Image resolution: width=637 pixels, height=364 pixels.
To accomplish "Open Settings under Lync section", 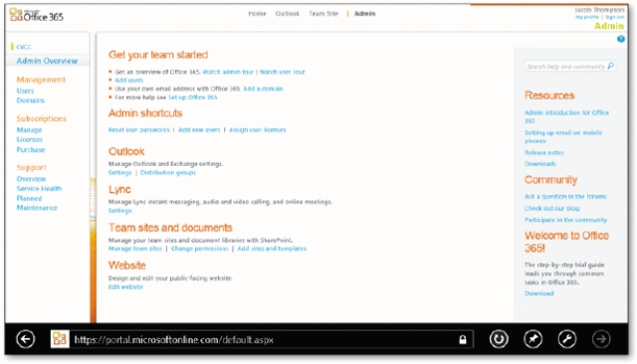I will pos(119,211).
